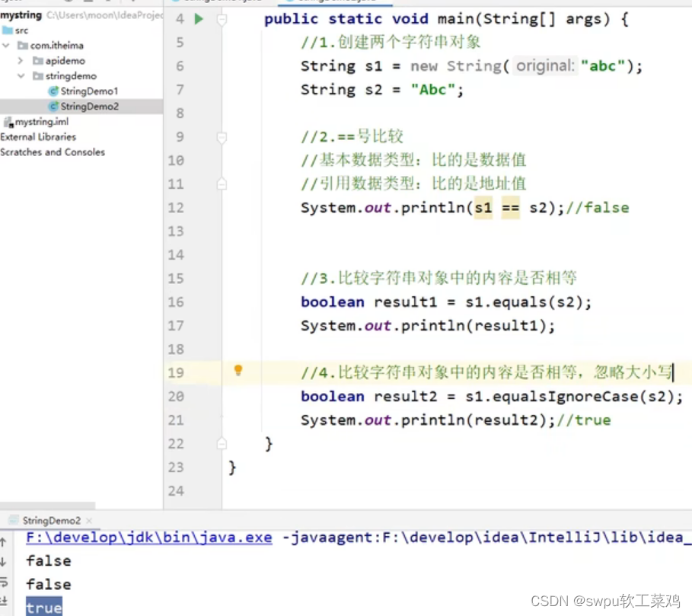Toggle soft-wrap in the Run console
This screenshot has height=616, width=692.
4,582
